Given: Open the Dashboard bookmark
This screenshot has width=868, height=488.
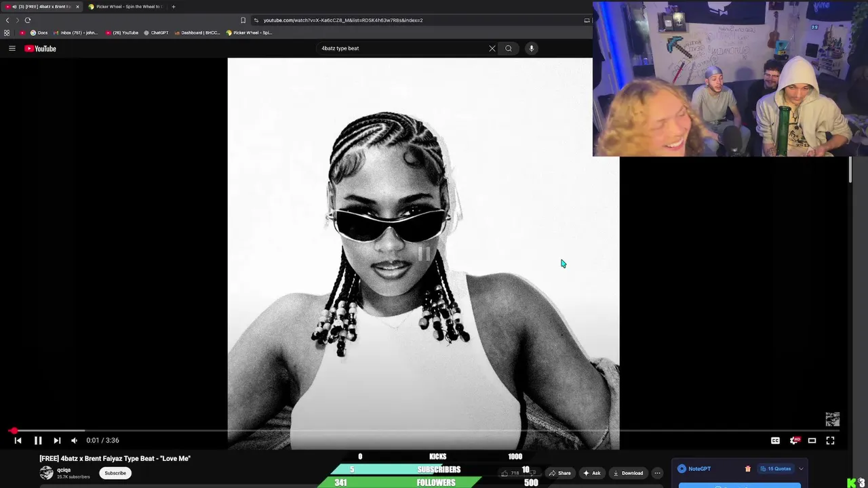Looking at the screenshot, I should coord(197,33).
